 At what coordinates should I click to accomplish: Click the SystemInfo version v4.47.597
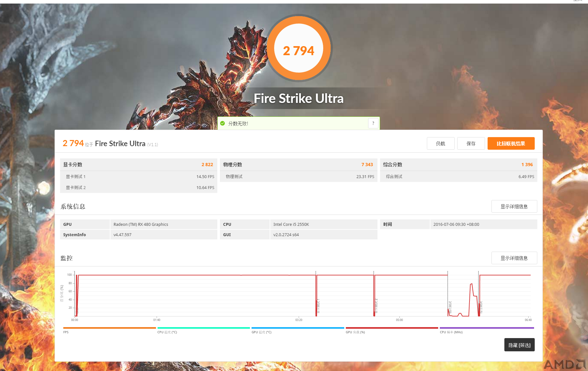122,235
